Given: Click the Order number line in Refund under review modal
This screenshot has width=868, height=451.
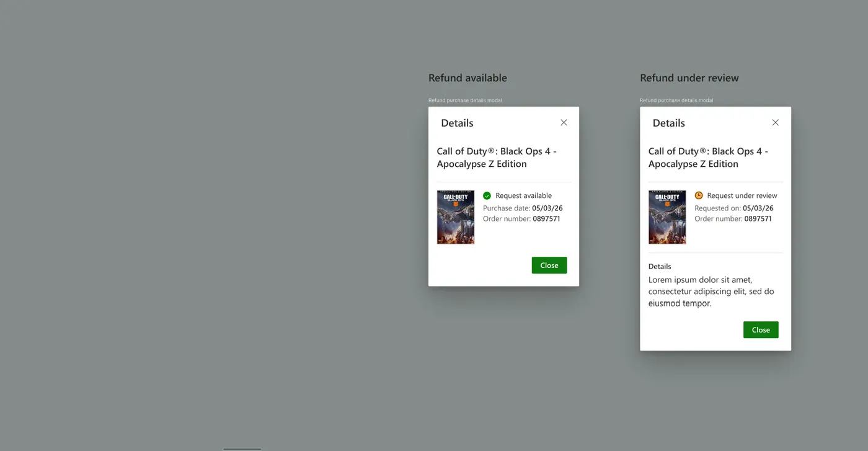Looking at the screenshot, I should [x=733, y=218].
